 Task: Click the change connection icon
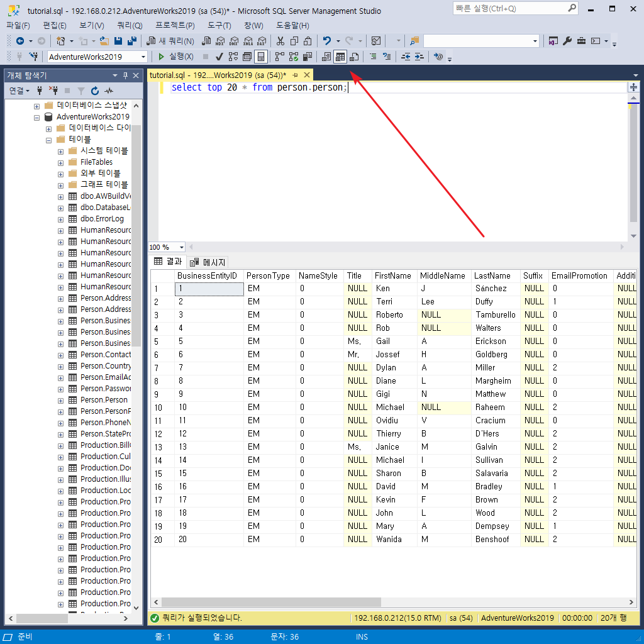34,56
